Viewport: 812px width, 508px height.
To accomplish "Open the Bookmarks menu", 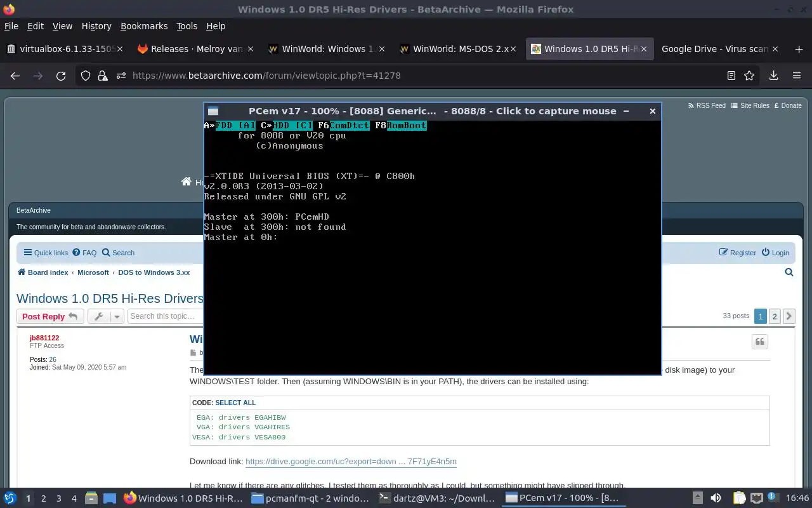I will pyautogui.click(x=144, y=26).
